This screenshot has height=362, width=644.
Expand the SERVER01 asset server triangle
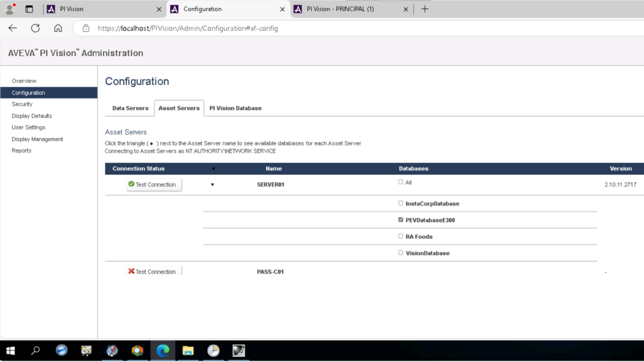211,185
